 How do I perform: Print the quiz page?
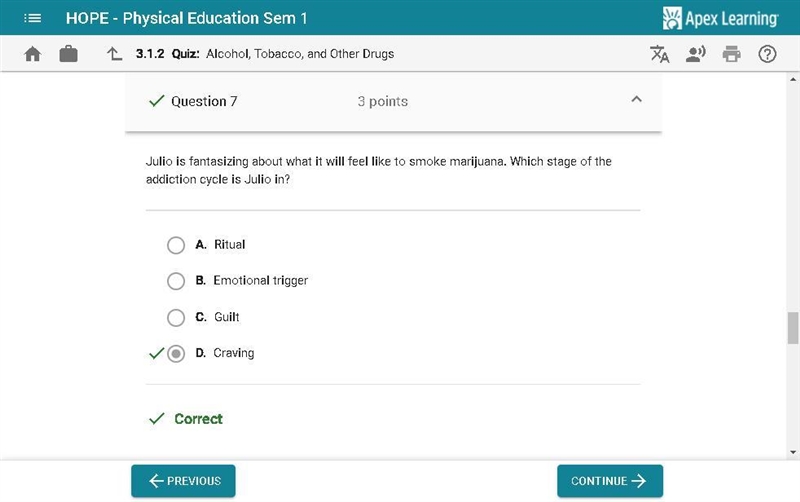point(732,54)
